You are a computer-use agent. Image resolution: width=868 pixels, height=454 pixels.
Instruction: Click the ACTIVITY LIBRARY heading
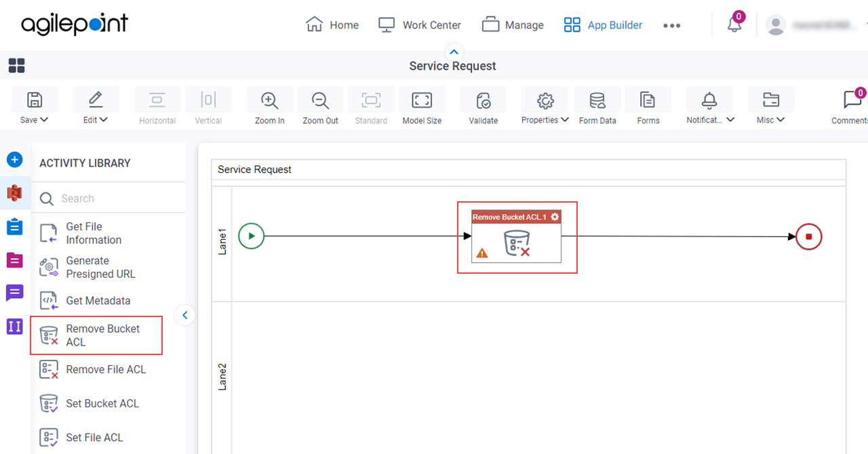coord(85,163)
